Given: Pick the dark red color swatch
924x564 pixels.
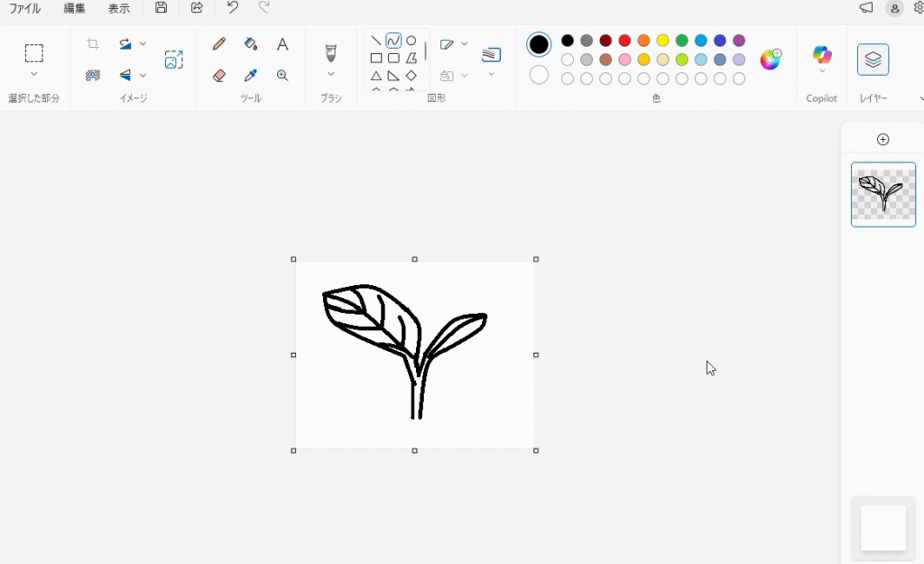Looking at the screenshot, I should [605, 40].
